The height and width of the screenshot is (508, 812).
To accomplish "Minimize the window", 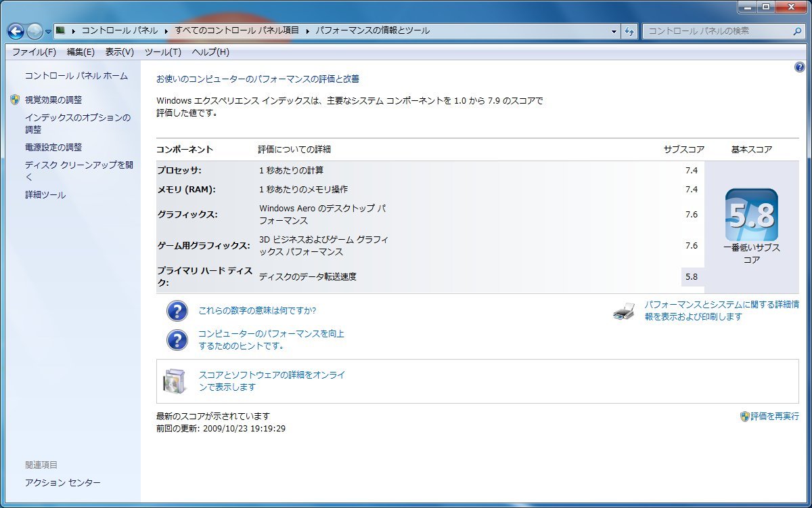I will [748, 7].
